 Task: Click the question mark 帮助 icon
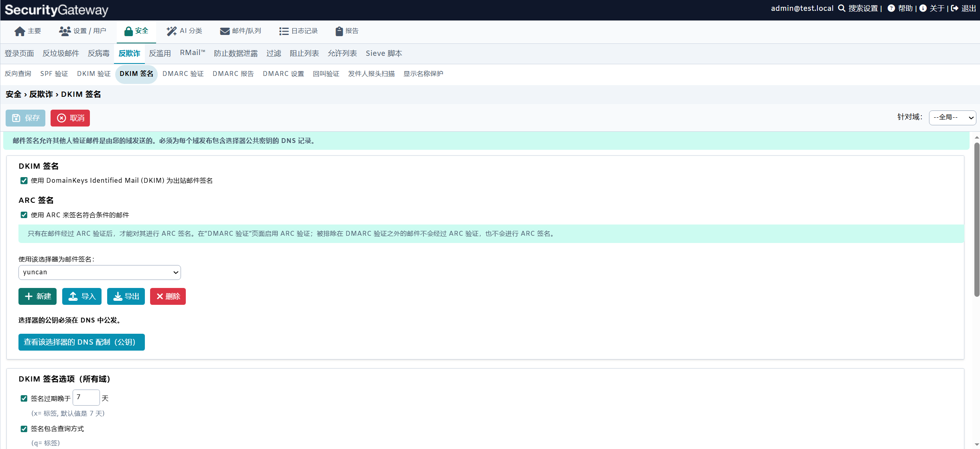[x=891, y=8]
